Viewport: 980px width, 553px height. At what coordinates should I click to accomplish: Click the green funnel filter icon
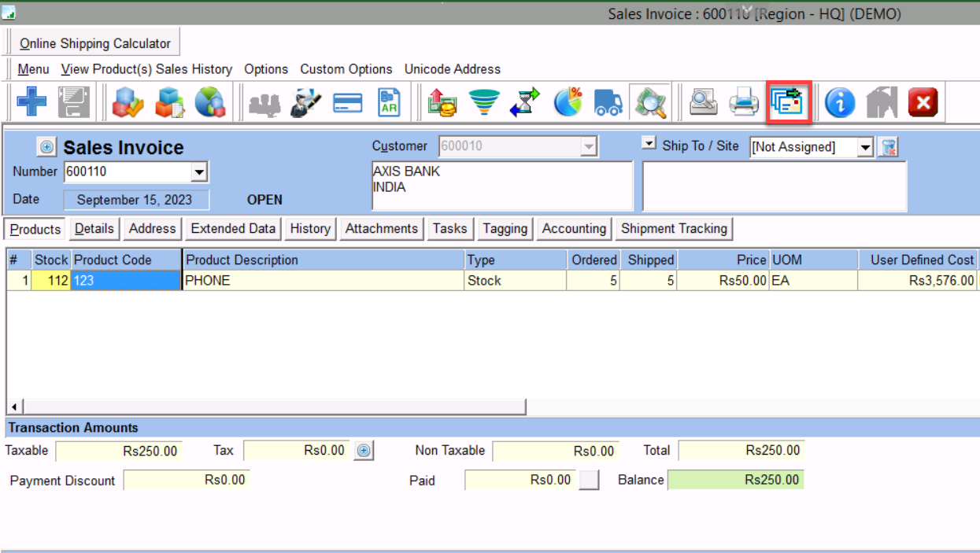484,102
